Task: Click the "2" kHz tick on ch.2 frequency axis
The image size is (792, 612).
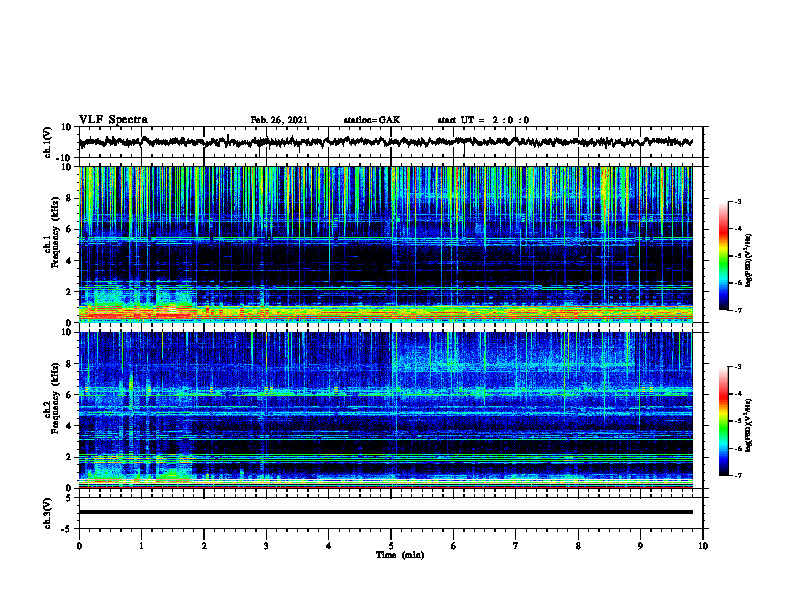Action: (x=69, y=457)
